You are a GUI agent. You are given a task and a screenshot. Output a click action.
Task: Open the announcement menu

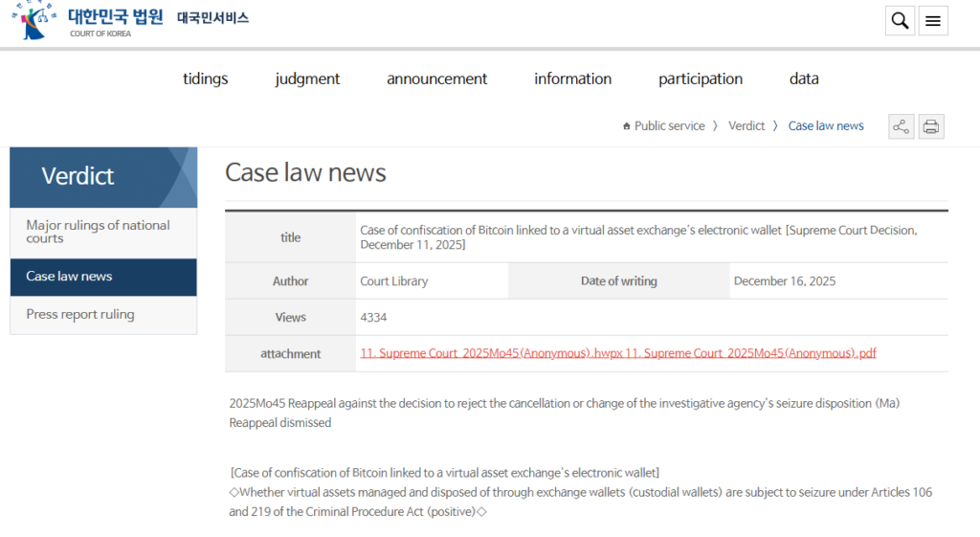click(x=436, y=78)
